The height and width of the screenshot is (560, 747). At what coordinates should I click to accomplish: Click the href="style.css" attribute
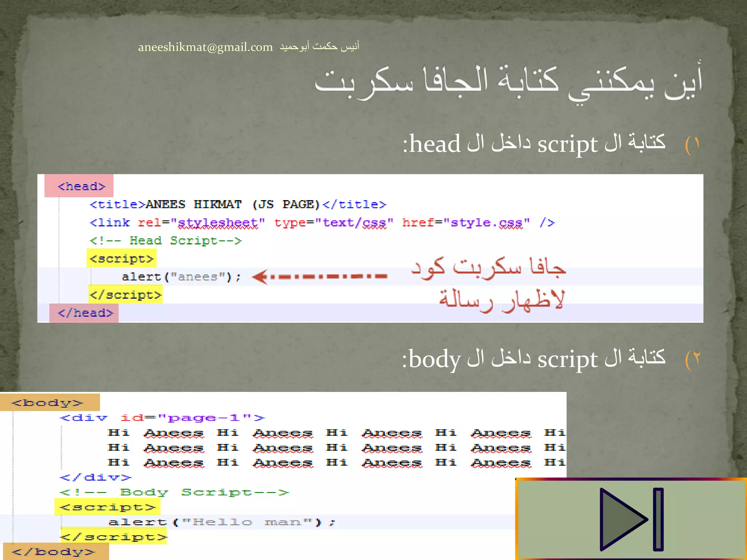(x=466, y=222)
